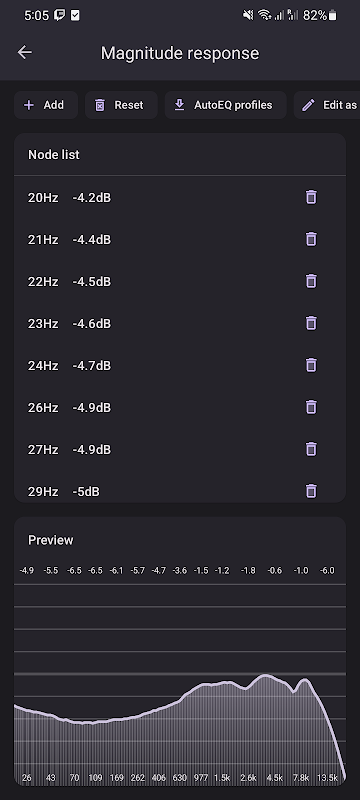Screen dimensions: 360x800
Task: Delete the 21Hz node using the trash icon
Action: pyautogui.click(x=311, y=239)
